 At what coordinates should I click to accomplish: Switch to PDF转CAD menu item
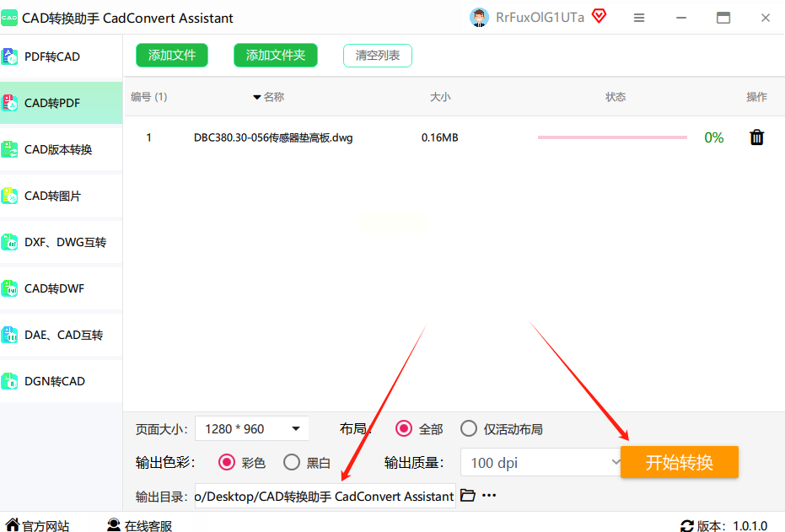61,56
